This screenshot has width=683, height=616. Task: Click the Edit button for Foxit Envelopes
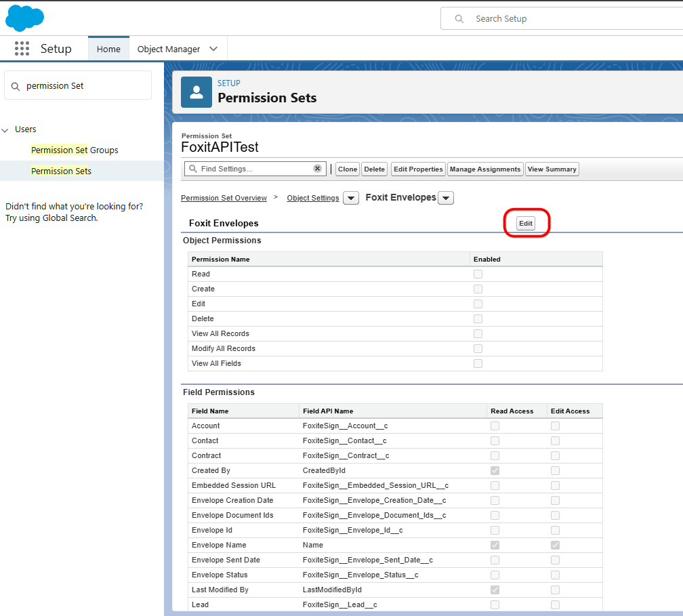(x=526, y=224)
